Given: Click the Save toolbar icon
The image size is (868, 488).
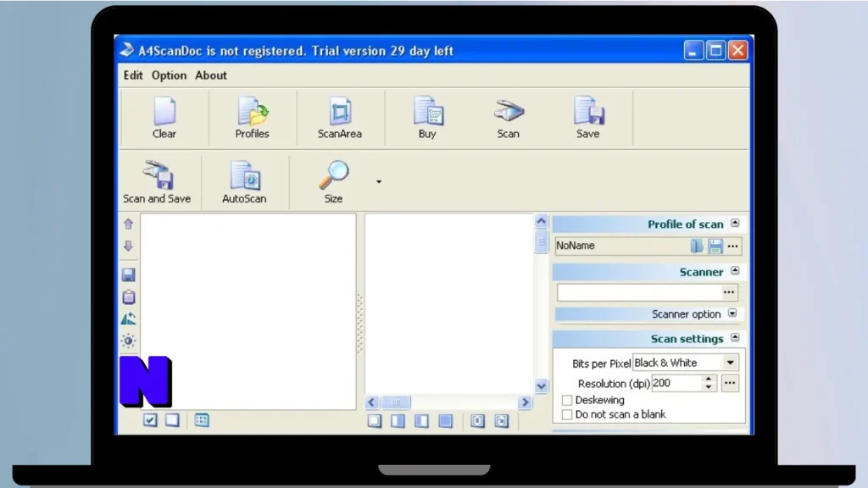Looking at the screenshot, I should pos(588,118).
